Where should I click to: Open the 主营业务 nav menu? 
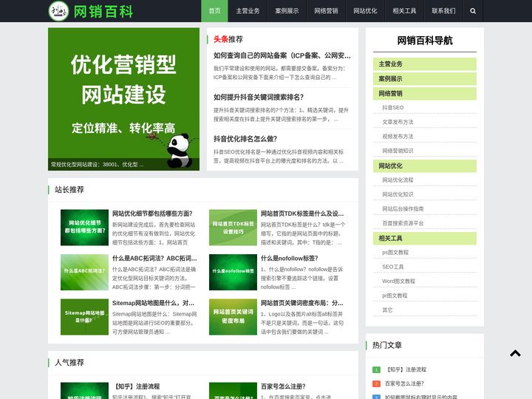(248, 11)
